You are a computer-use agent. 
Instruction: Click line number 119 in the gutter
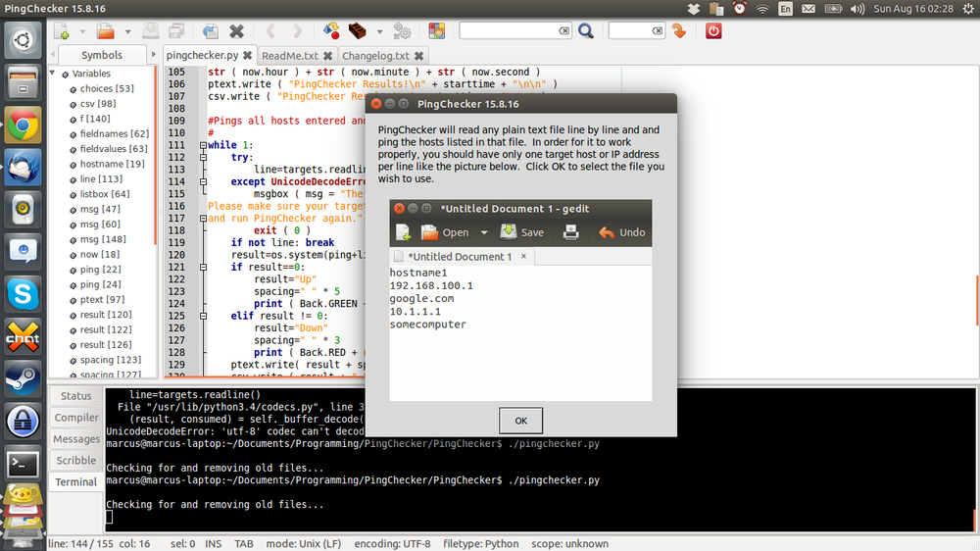pos(176,243)
